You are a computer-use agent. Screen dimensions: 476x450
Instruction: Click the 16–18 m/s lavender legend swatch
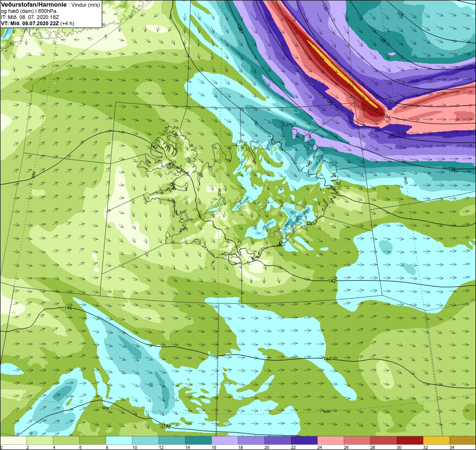pyautogui.click(x=225, y=440)
